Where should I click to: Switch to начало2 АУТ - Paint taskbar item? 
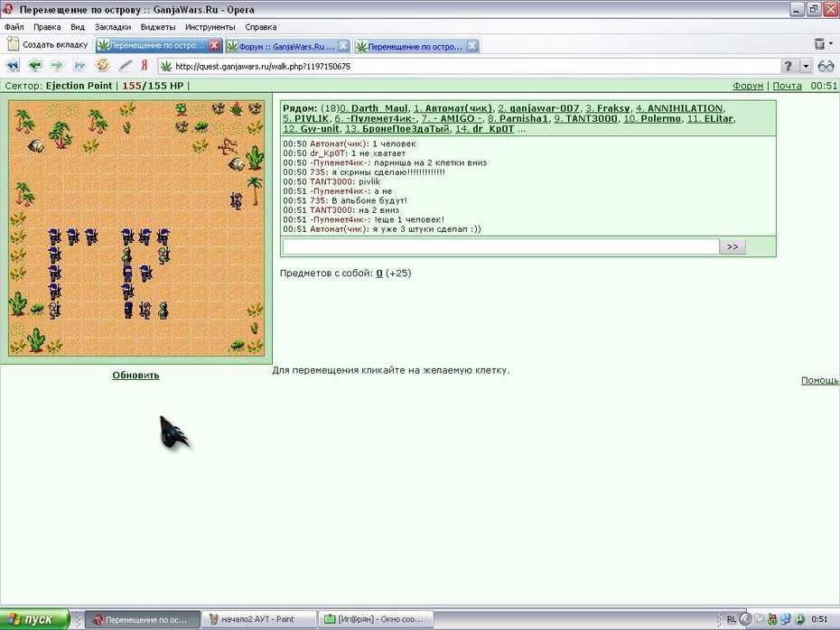[x=258, y=619]
